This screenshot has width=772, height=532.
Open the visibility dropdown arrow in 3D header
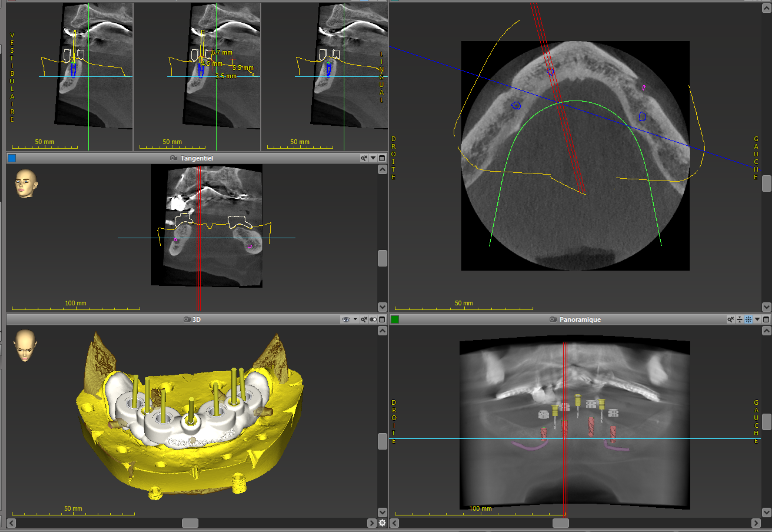coord(355,319)
